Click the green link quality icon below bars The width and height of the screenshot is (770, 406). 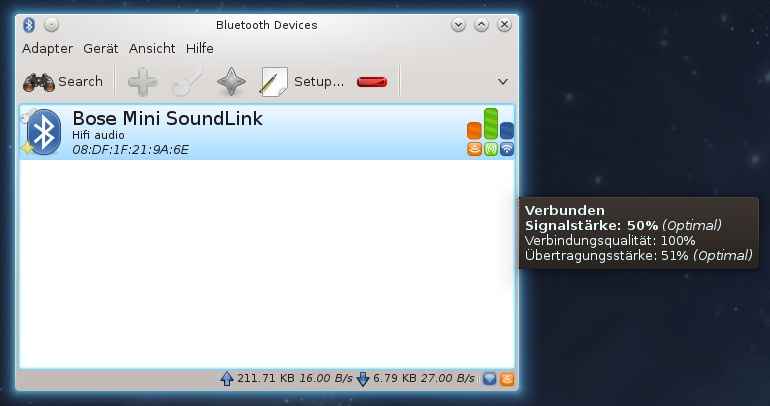(x=491, y=149)
